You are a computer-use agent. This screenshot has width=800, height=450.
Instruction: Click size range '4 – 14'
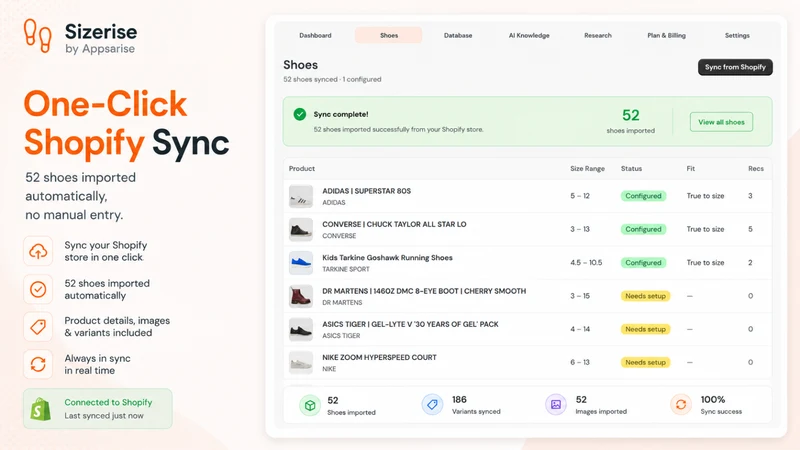580,329
